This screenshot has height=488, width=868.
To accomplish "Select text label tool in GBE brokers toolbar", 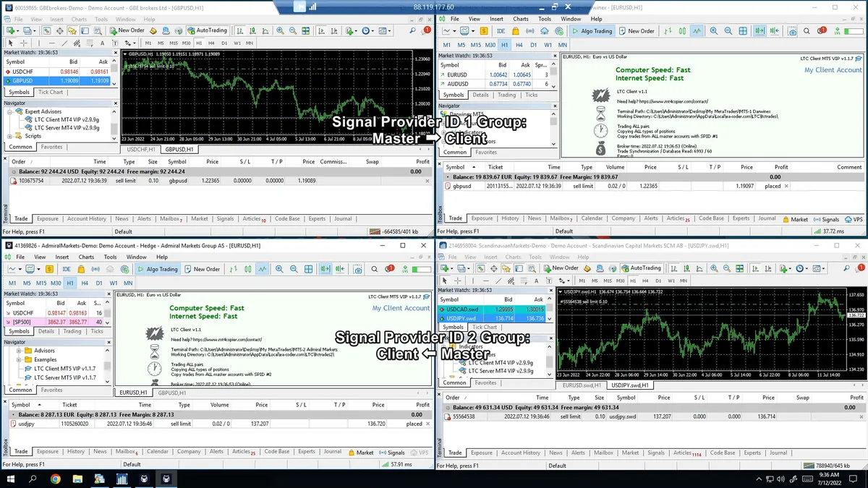I will pyautogui.click(x=115, y=43).
